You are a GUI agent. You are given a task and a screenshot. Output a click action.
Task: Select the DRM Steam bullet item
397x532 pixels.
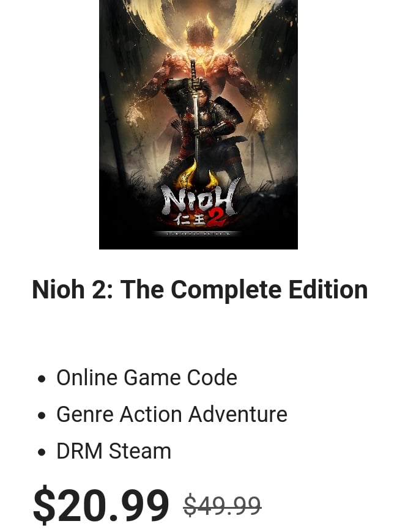point(104,451)
